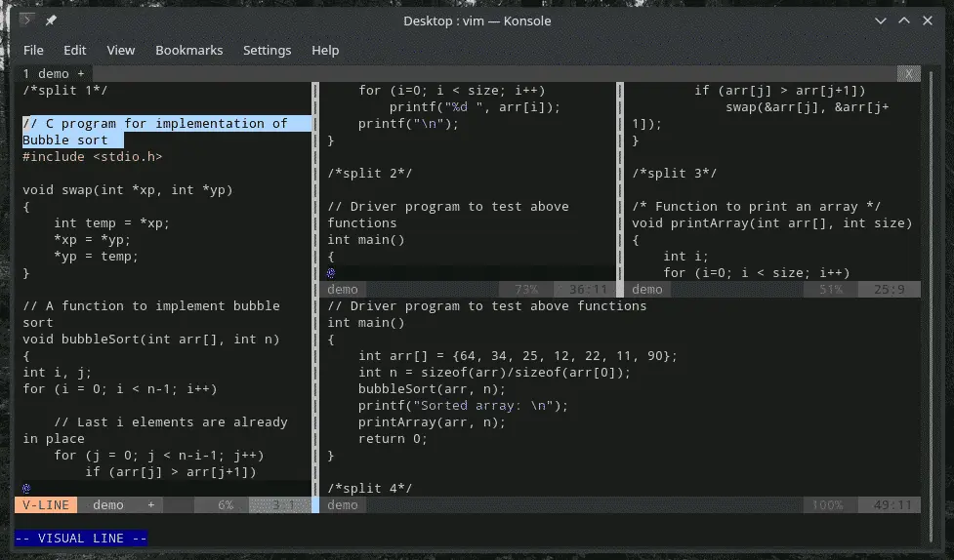The image size is (954, 560).
Task: Click the 'for (j = 0; j < n-i-1; j++)' line
Action: (159, 456)
